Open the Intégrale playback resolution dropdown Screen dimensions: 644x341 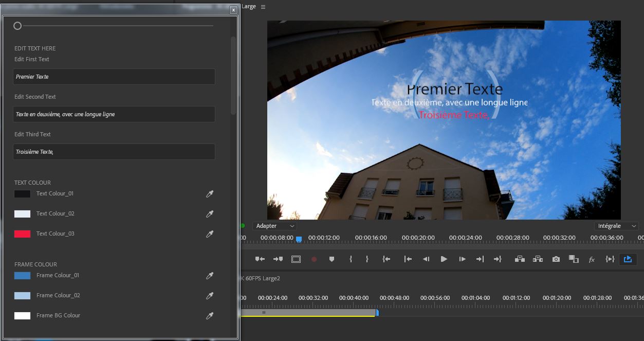[x=617, y=226]
